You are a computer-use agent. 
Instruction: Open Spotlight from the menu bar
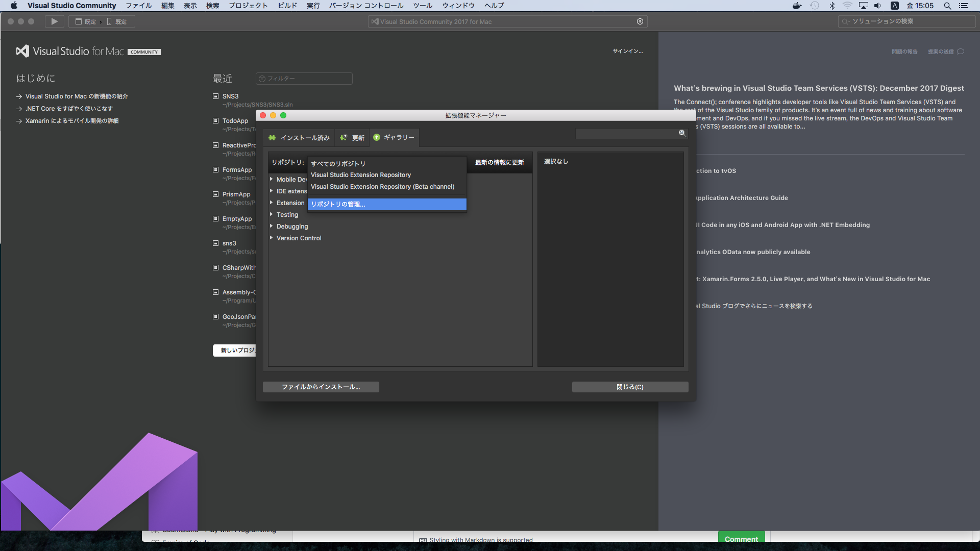[947, 6]
